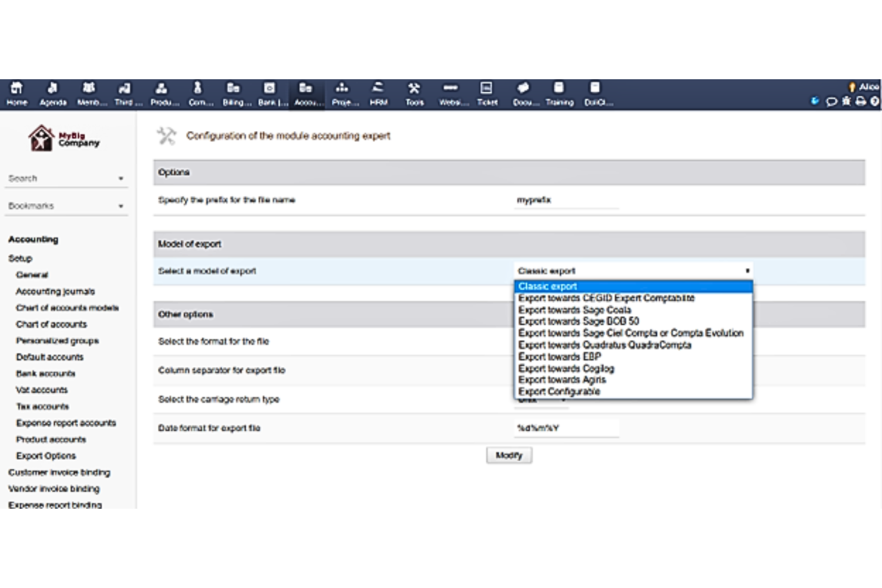Image resolution: width=882 pixels, height=588 pixels.
Task: Open the Bank module icon
Action: pos(270,88)
